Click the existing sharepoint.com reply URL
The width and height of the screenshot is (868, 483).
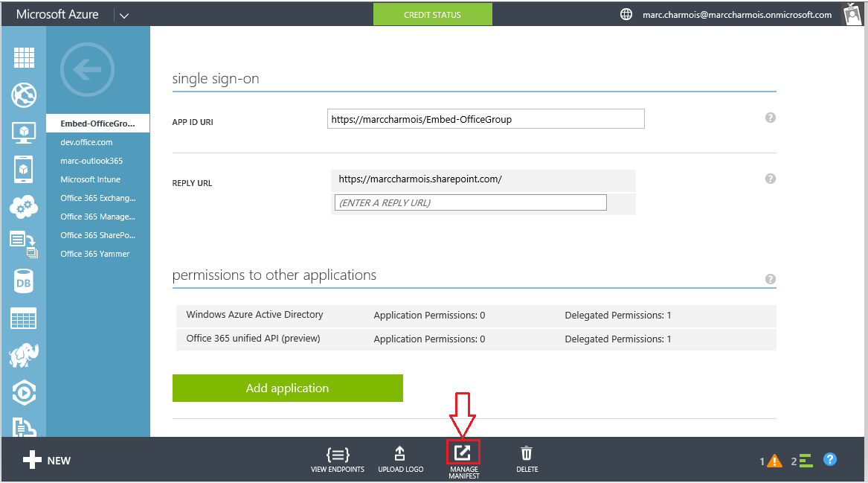(420, 179)
